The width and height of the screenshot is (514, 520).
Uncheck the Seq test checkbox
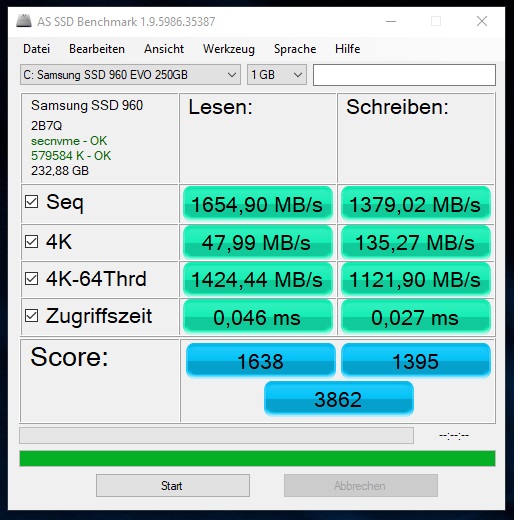32,201
